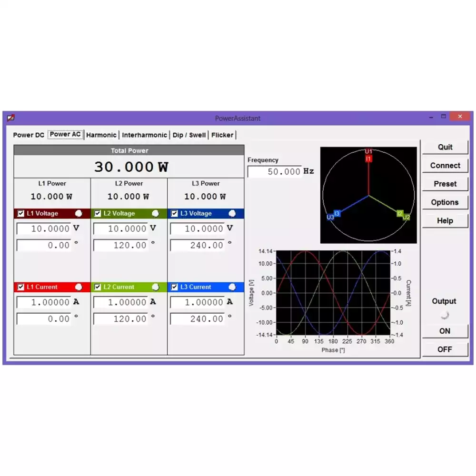
Task: Select the Flicker tab
Action: pos(222,135)
